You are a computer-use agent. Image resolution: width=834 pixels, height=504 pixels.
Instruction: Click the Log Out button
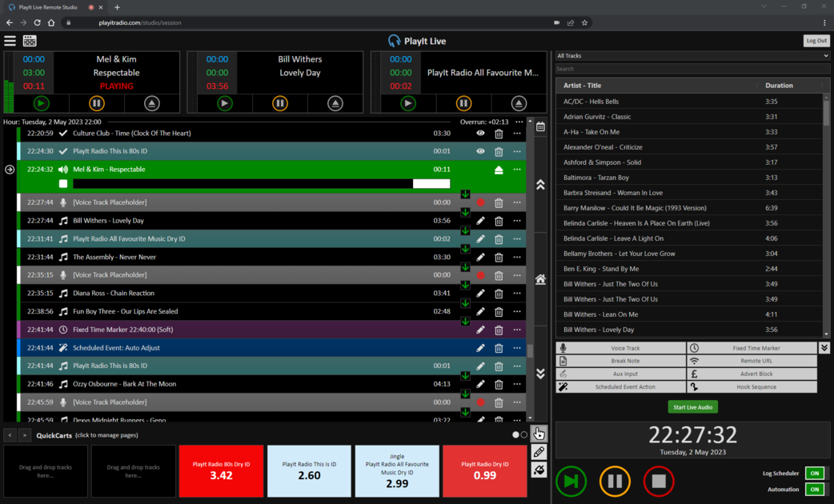816,41
